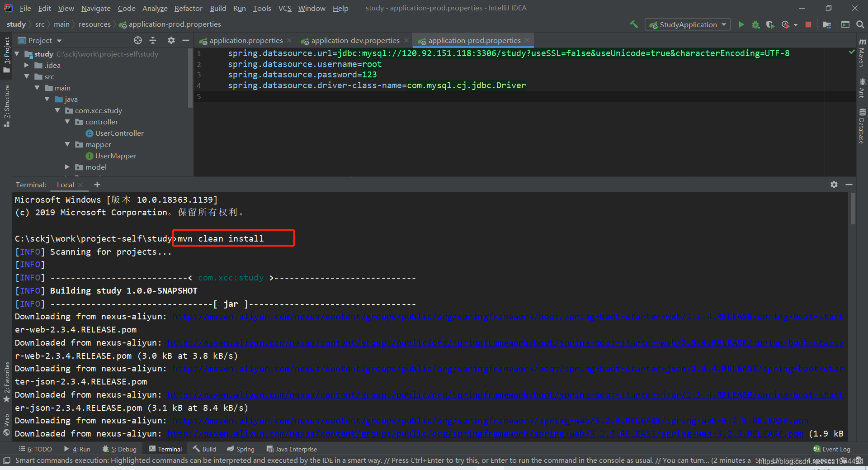
Task: Open the Web side tool window
Action: pyautogui.click(x=6, y=425)
